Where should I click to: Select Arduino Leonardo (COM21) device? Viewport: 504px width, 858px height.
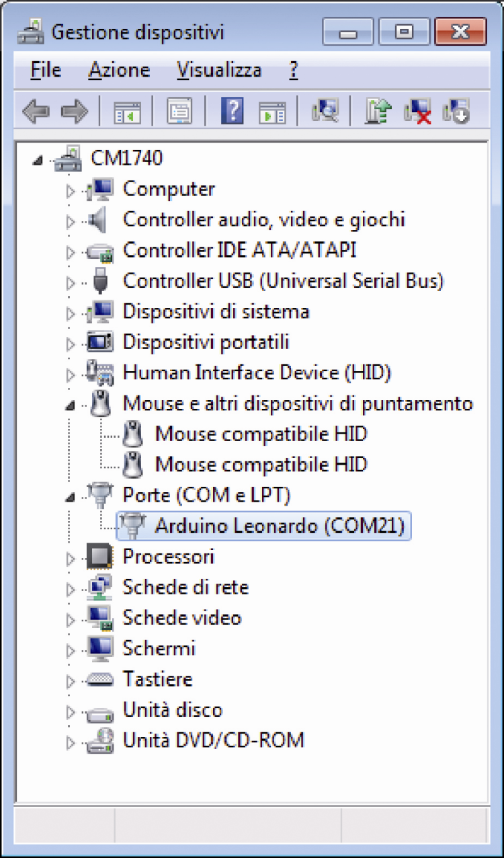[280, 526]
